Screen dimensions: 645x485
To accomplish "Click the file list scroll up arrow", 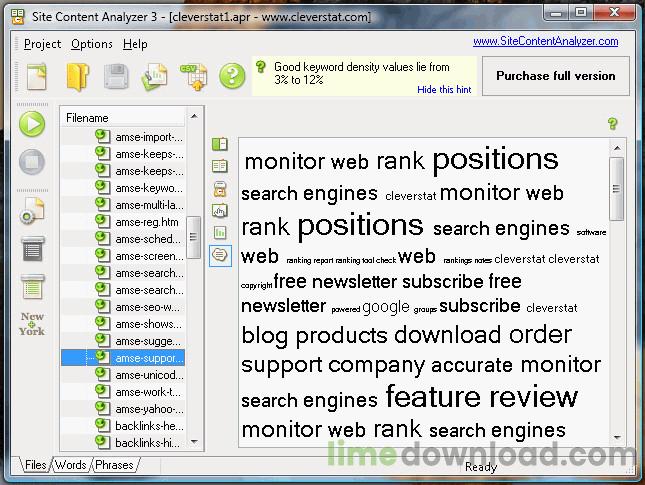I will pos(194,116).
